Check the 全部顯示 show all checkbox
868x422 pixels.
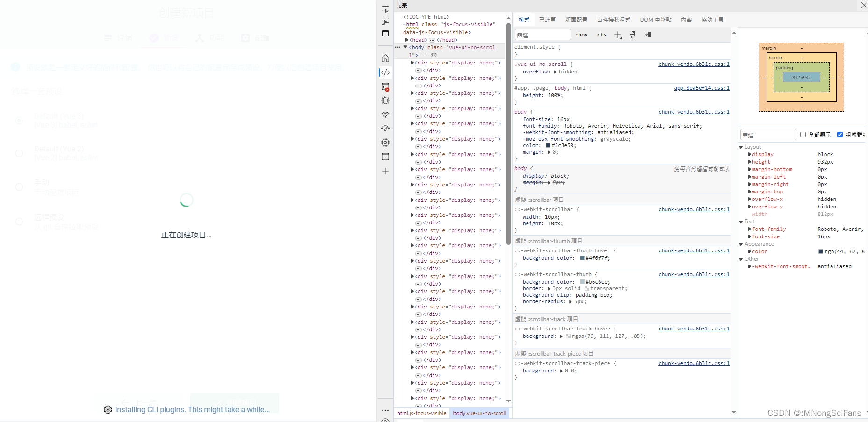pyautogui.click(x=803, y=135)
